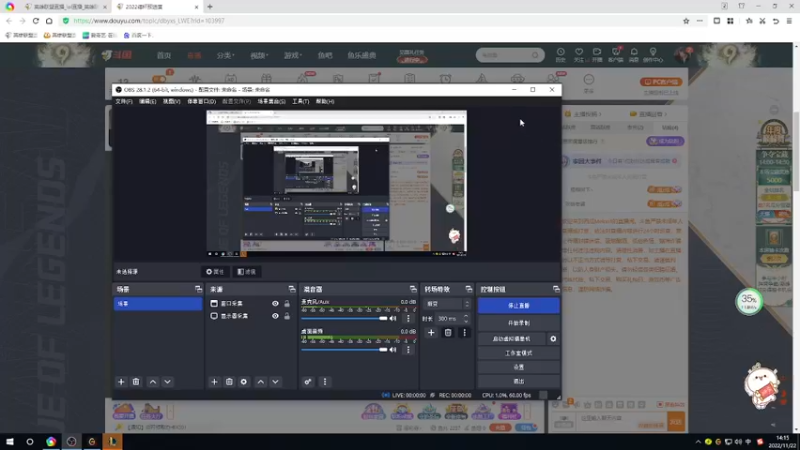Move the selected source up
This screenshot has height=450, width=800.
coord(261,382)
